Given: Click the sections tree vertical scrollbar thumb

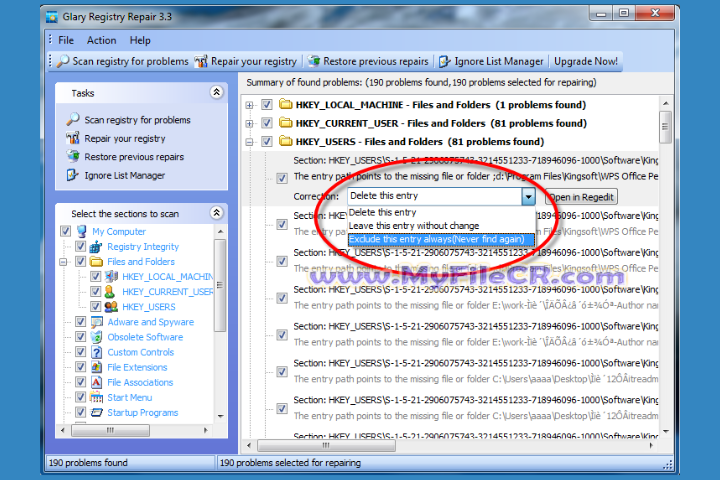Looking at the screenshot, I should pos(220,285).
